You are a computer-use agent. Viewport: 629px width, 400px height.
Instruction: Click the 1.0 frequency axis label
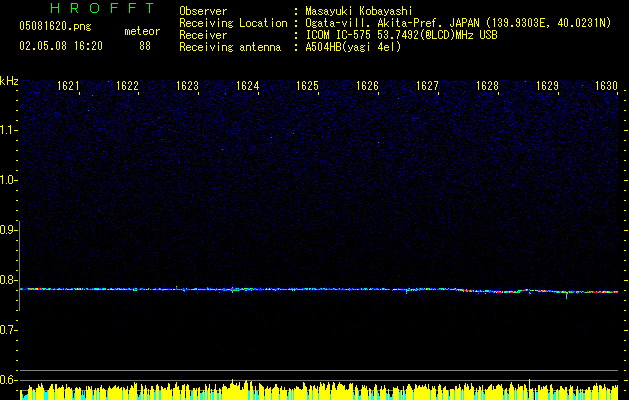[x=9, y=180]
